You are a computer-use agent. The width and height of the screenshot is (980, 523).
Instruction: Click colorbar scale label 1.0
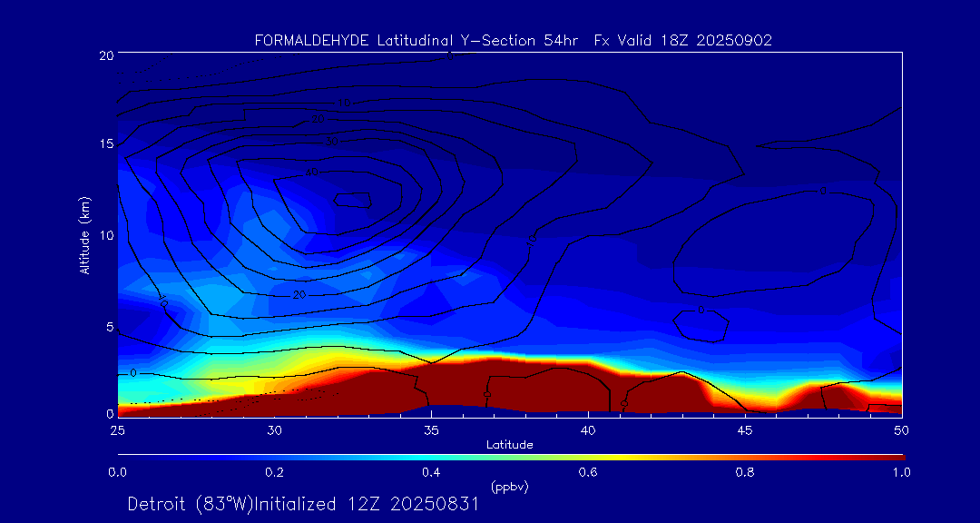[x=901, y=472]
